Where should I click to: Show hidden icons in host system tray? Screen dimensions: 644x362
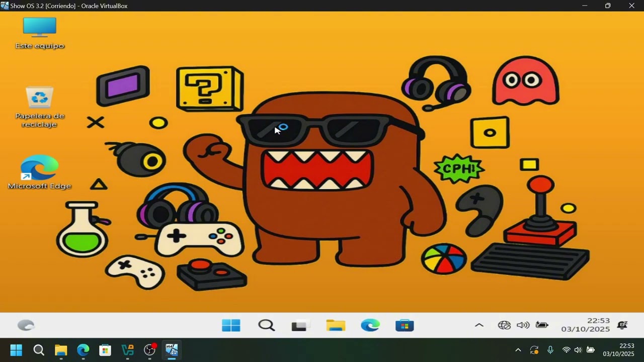click(518, 350)
